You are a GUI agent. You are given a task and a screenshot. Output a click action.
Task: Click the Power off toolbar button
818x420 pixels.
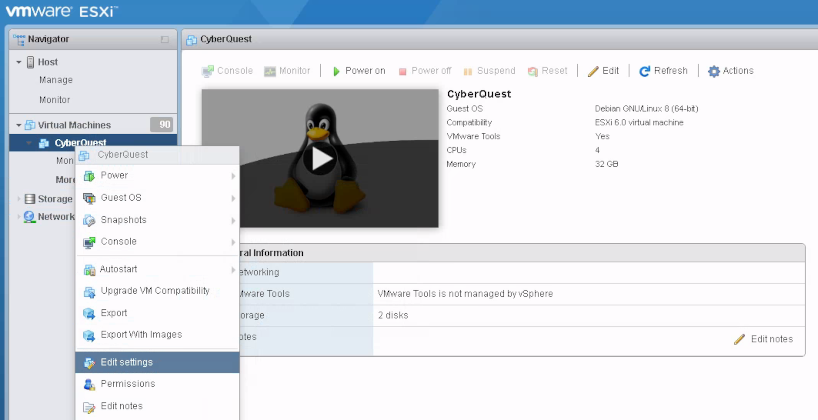425,71
